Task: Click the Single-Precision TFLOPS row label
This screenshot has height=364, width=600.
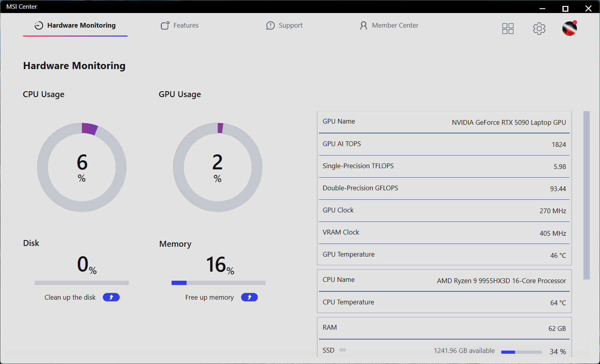Action: [x=358, y=166]
